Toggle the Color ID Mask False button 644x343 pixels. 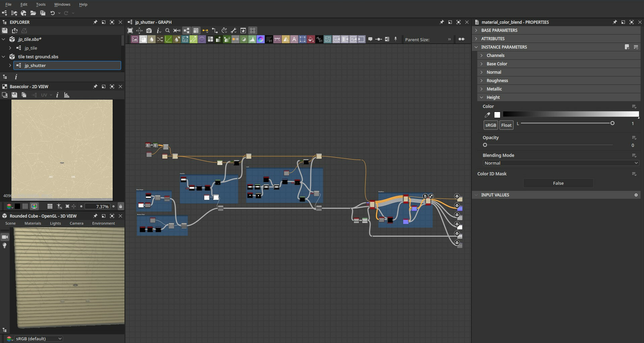pos(558,183)
